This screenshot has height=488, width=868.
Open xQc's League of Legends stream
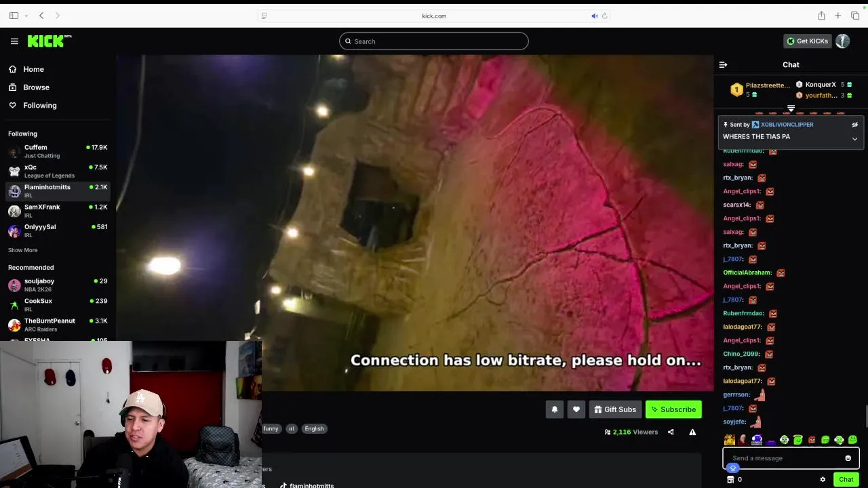click(x=58, y=171)
